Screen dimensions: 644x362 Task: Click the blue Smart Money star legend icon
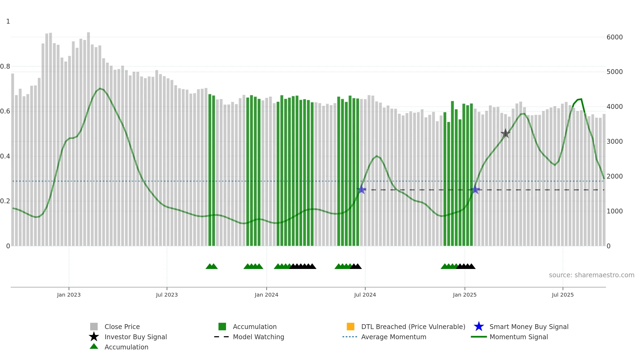pyautogui.click(x=479, y=327)
